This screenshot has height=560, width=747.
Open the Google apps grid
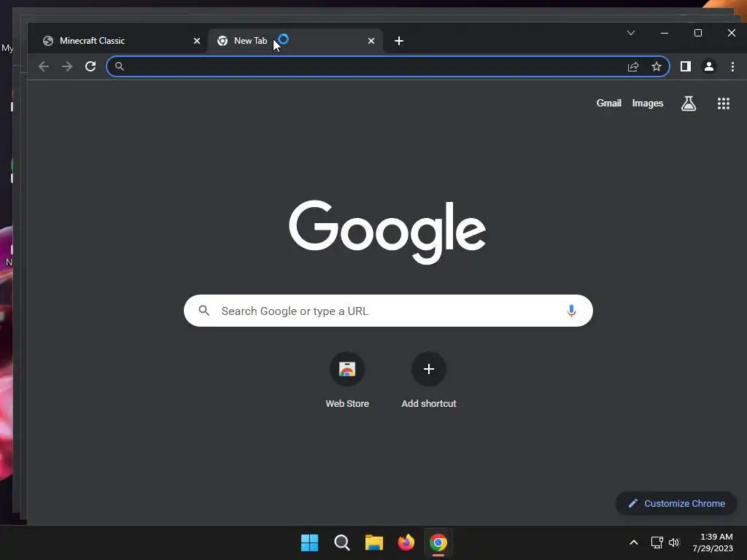[x=724, y=104]
